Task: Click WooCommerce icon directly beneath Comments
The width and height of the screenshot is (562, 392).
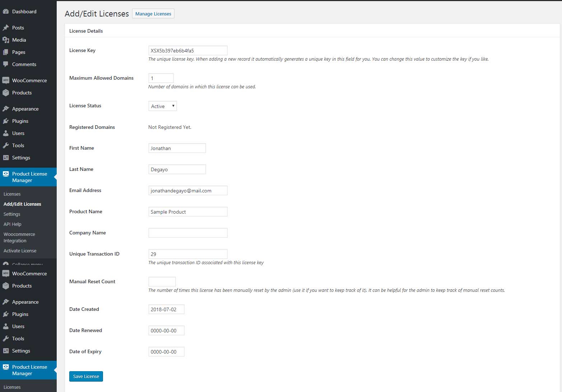Action: click(x=6, y=80)
